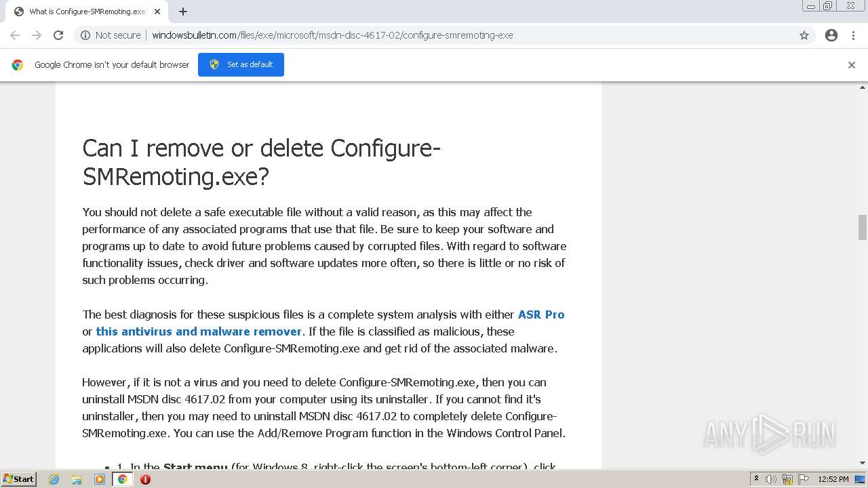Viewport: 868px width, 488px height.
Task: Click the page's vertical scrollbar thumb
Action: click(x=863, y=227)
